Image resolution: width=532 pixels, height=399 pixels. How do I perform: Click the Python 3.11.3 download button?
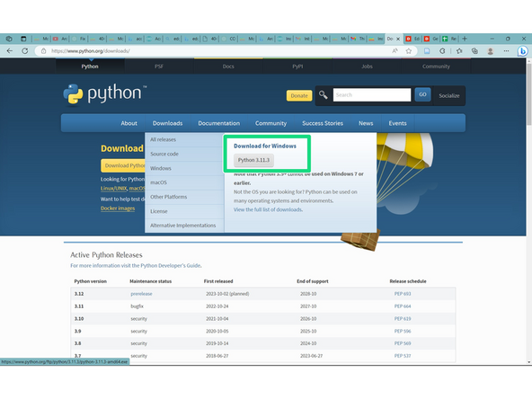coord(253,160)
